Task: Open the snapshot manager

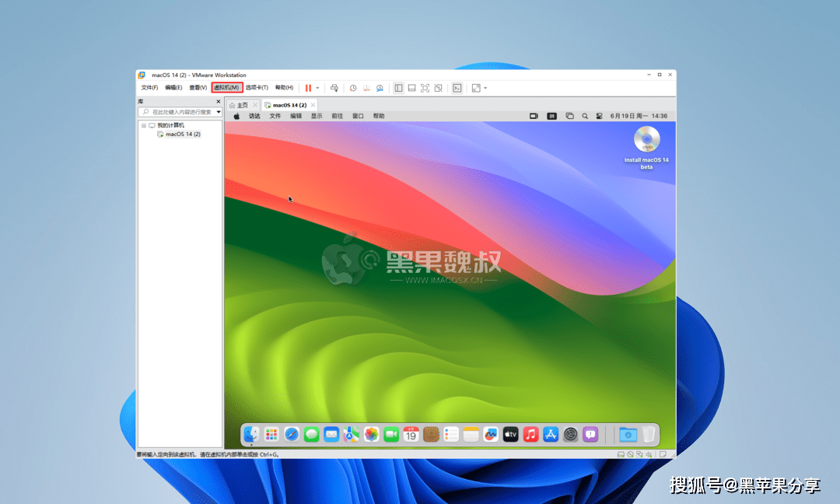Action: [x=380, y=88]
